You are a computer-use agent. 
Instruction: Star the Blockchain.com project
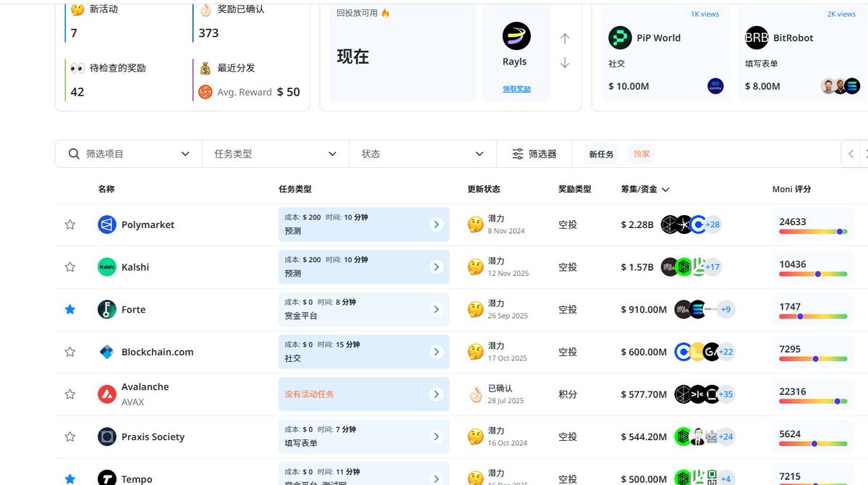coord(70,352)
